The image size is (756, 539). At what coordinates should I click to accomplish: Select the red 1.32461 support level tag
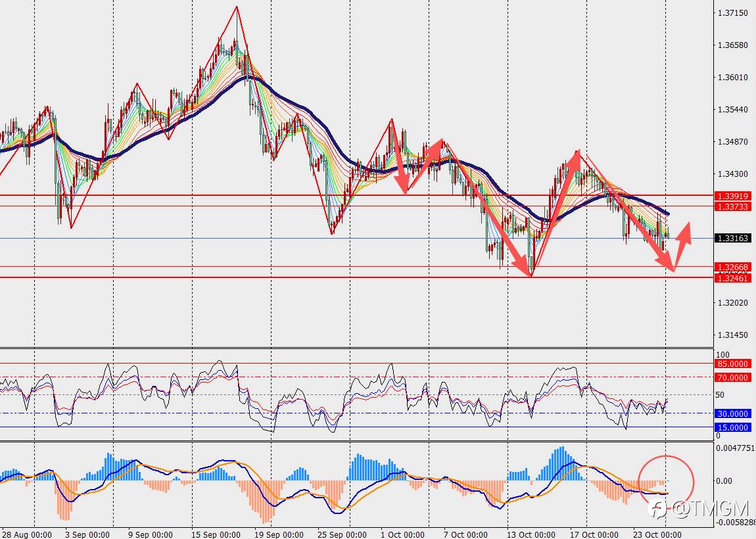pyautogui.click(x=733, y=278)
